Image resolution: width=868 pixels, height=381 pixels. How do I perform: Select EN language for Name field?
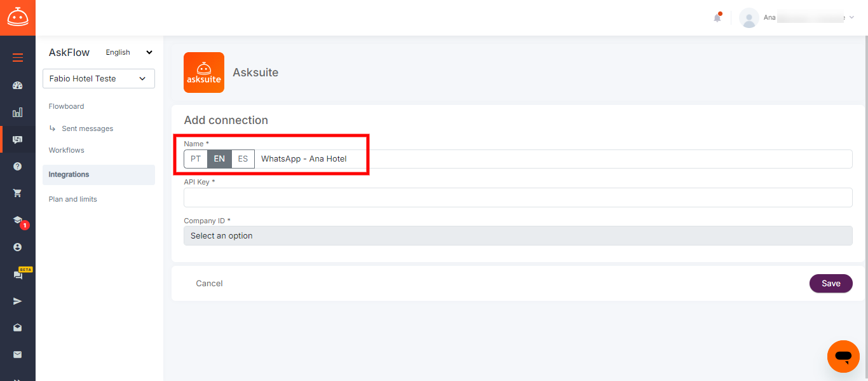pos(219,159)
